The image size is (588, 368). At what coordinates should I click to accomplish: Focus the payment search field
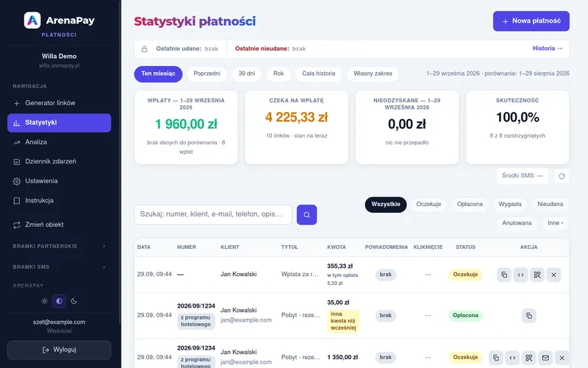coord(213,214)
